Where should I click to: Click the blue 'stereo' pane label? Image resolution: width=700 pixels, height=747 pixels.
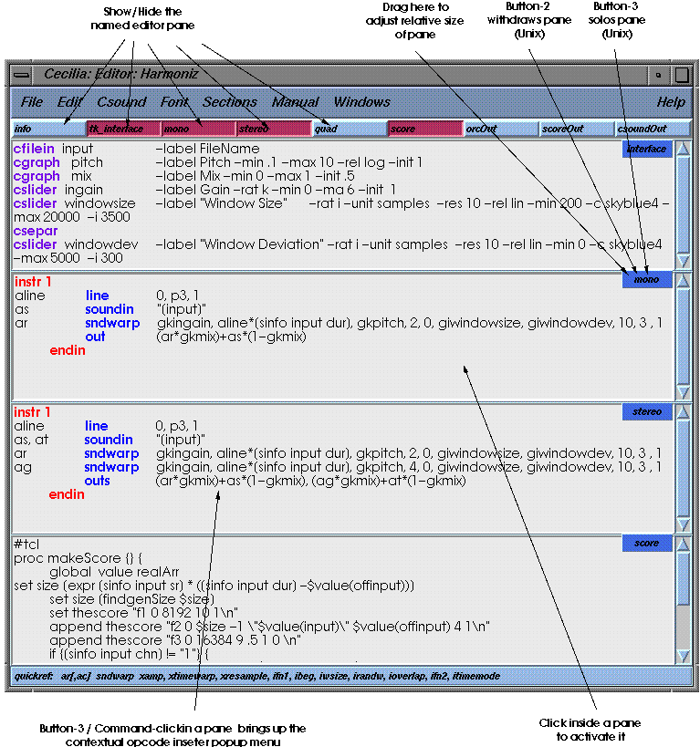[x=646, y=412]
